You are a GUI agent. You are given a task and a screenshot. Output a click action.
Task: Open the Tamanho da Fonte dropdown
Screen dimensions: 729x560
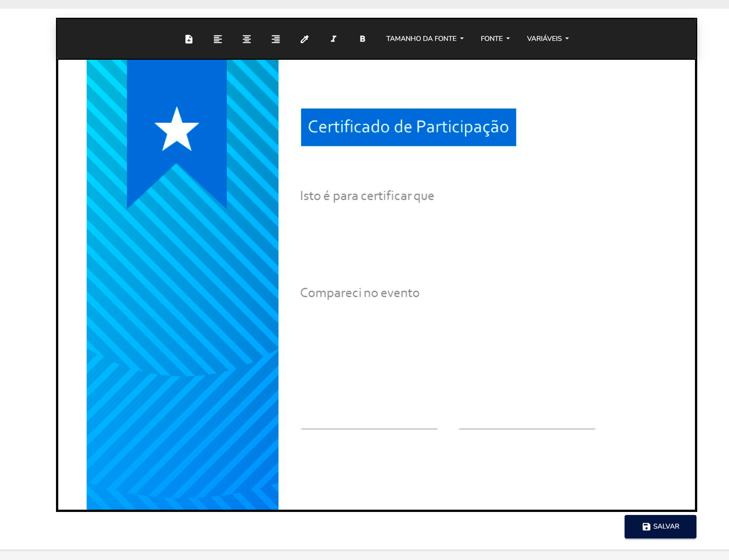point(425,39)
